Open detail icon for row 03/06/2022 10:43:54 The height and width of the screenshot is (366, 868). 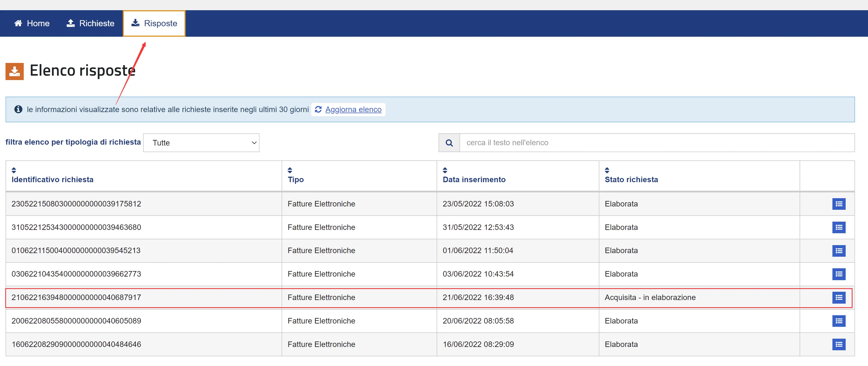click(838, 274)
